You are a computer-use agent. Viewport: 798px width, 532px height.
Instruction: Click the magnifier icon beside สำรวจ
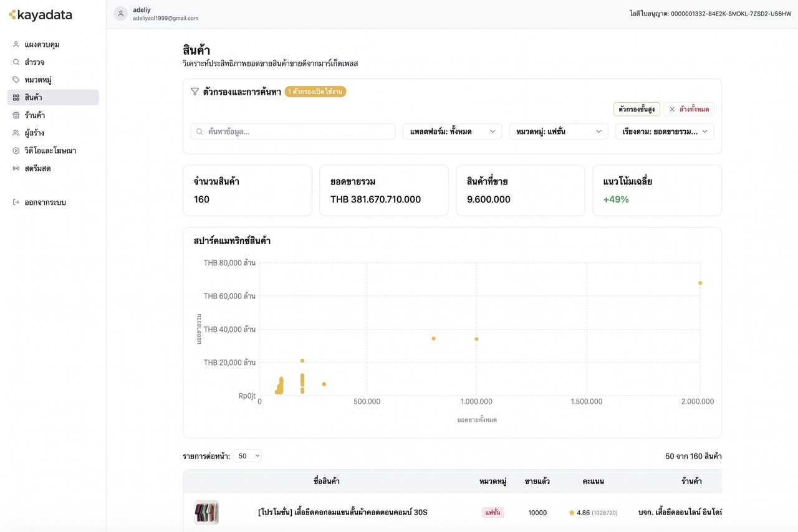coord(16,62)
